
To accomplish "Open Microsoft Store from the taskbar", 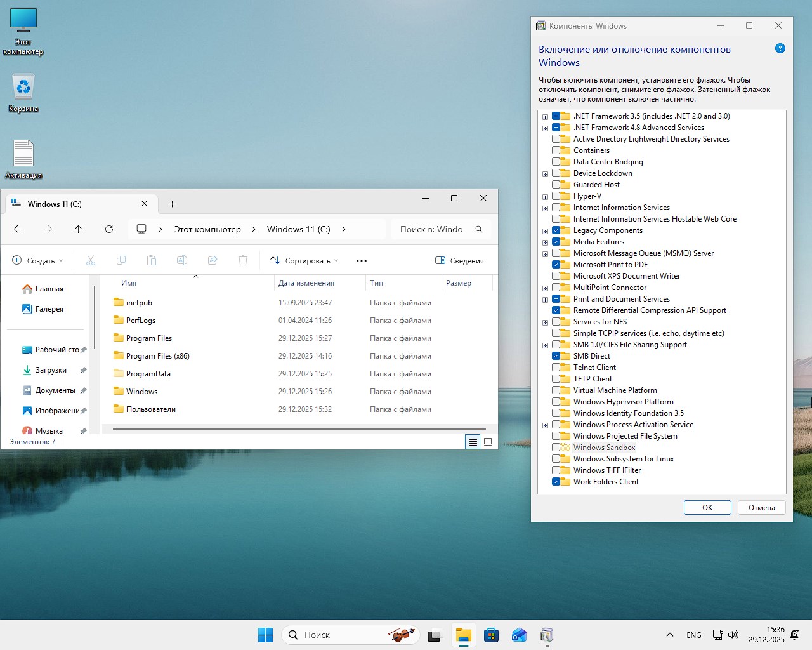I will point(491,635).
